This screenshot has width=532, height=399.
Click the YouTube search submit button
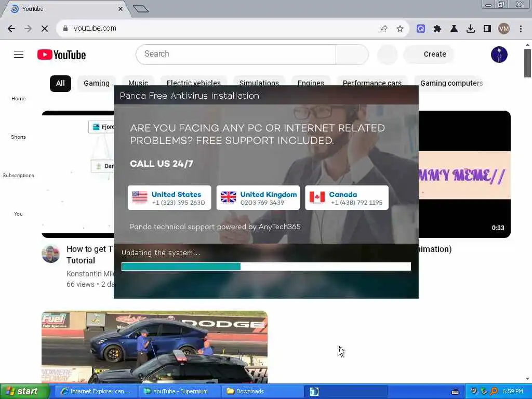pyautogui.click(x=352, y=54)
